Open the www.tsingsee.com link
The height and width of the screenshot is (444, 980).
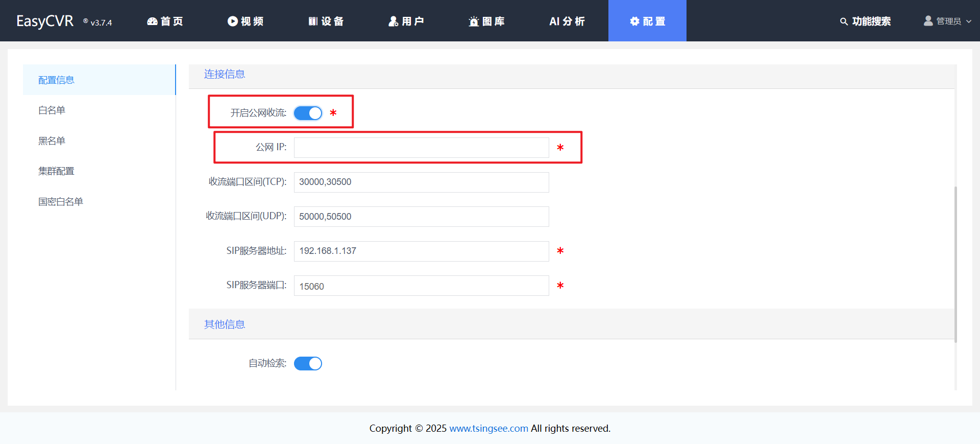(488, 428)
